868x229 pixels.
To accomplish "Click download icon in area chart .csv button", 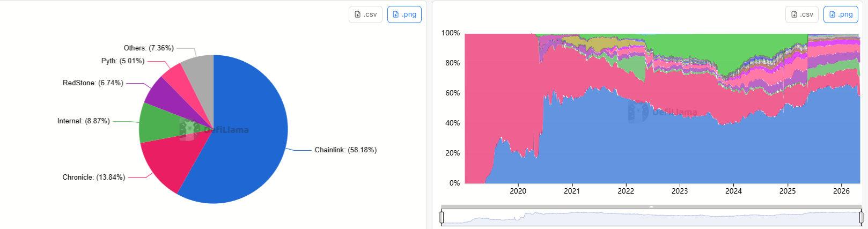I will (794, 14).
